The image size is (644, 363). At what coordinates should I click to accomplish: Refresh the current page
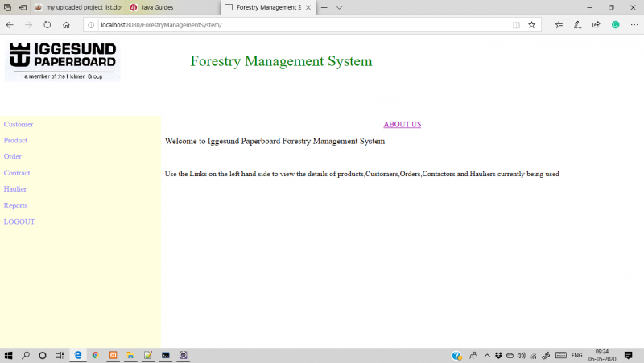click(x=47, y=25)
